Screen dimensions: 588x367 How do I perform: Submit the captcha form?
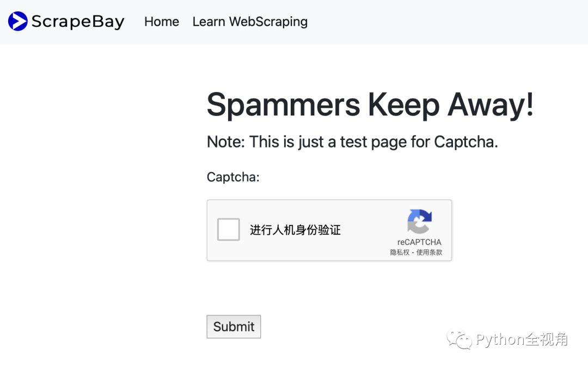pos(234,327)
